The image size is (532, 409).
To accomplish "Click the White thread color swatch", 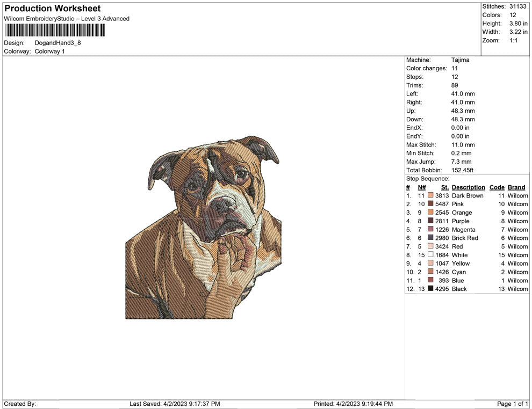I will click(430, 254).
